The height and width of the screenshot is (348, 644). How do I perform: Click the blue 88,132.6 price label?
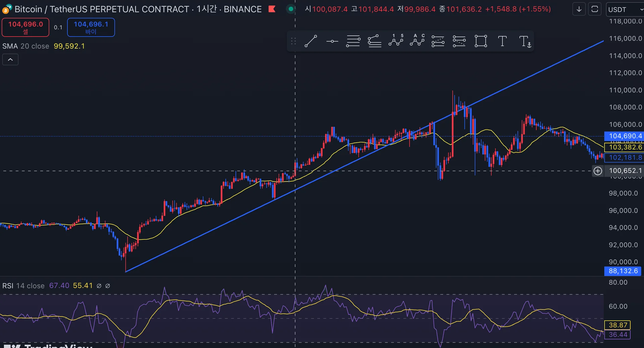(623, 271)
